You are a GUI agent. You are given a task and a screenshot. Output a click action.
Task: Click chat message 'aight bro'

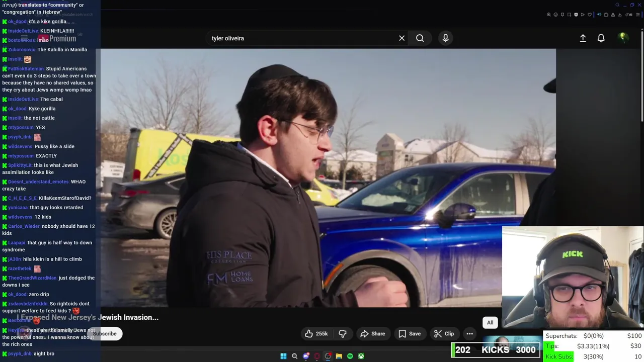44,354
